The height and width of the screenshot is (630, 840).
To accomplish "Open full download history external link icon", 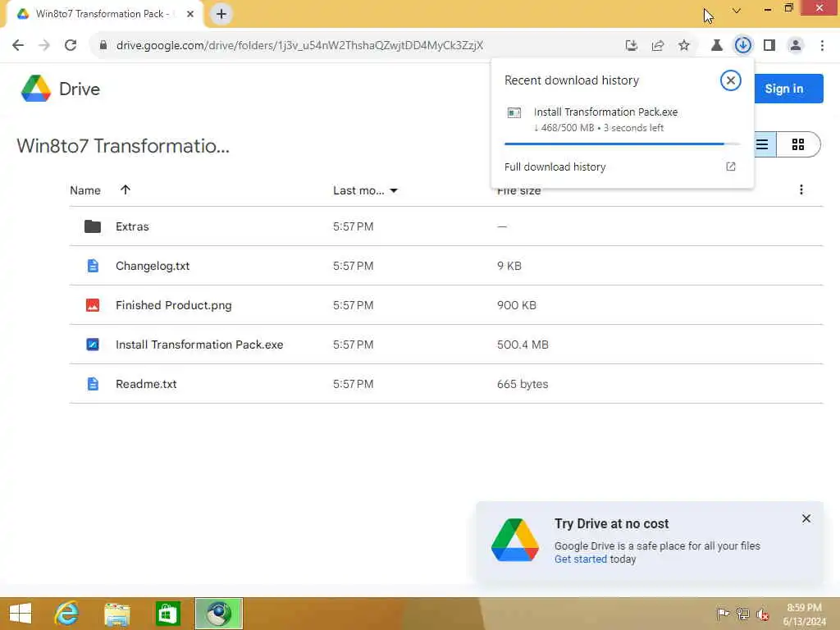I will pyautogui.click(x=730, y=167).
